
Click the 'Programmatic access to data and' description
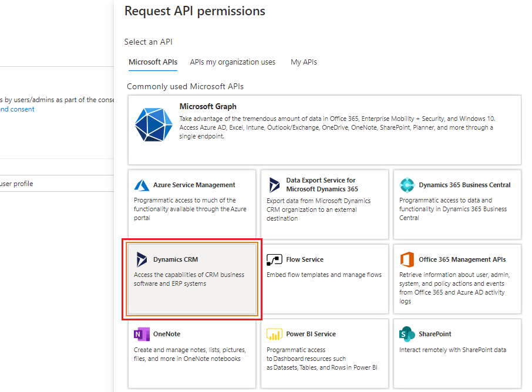tap(453, 209)
